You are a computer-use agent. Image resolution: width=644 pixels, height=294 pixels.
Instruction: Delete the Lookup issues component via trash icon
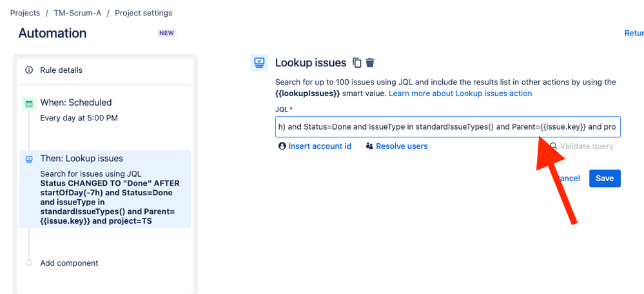click(x=370, y=63)
